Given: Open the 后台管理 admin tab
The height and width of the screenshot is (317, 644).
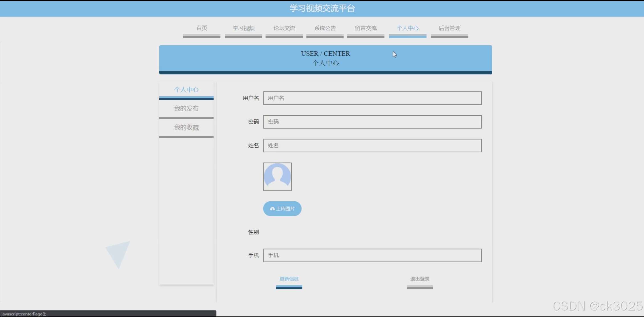Looking at the screenshot, I should 449,28.
